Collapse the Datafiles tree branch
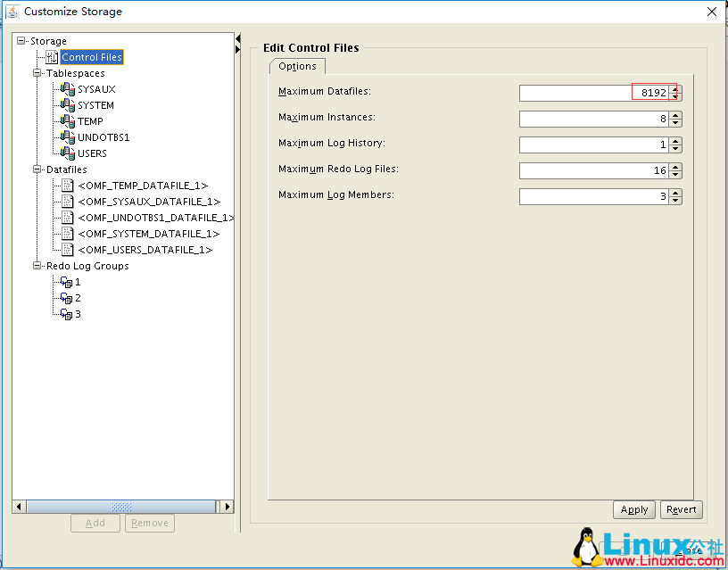728x570 pixels. click(x=37, y=169)
